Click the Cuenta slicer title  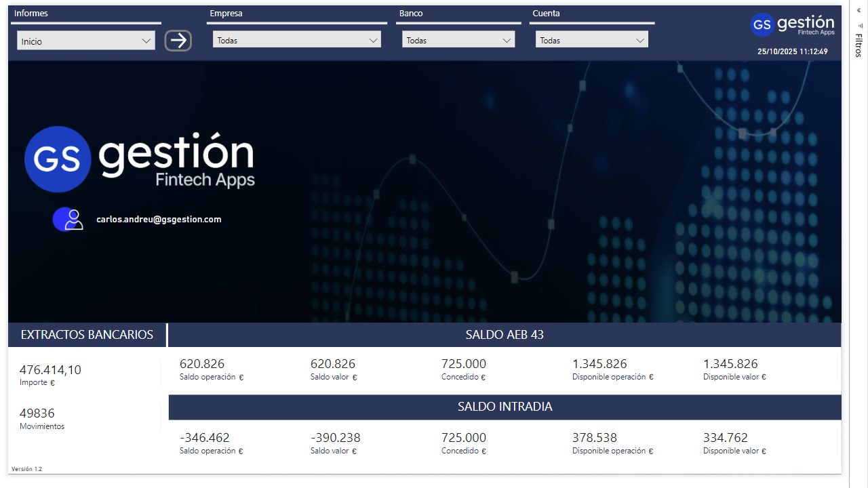(x=546, y=14)
